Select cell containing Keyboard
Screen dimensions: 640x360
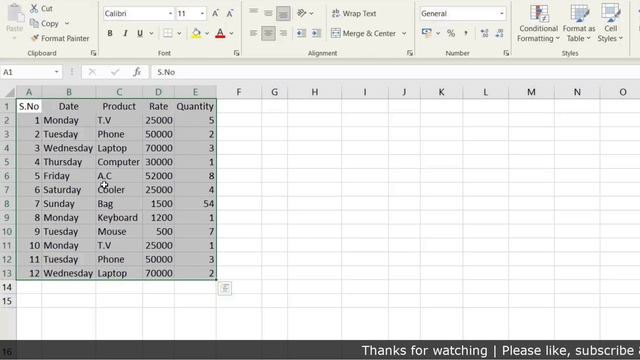[x=119, y=218]
